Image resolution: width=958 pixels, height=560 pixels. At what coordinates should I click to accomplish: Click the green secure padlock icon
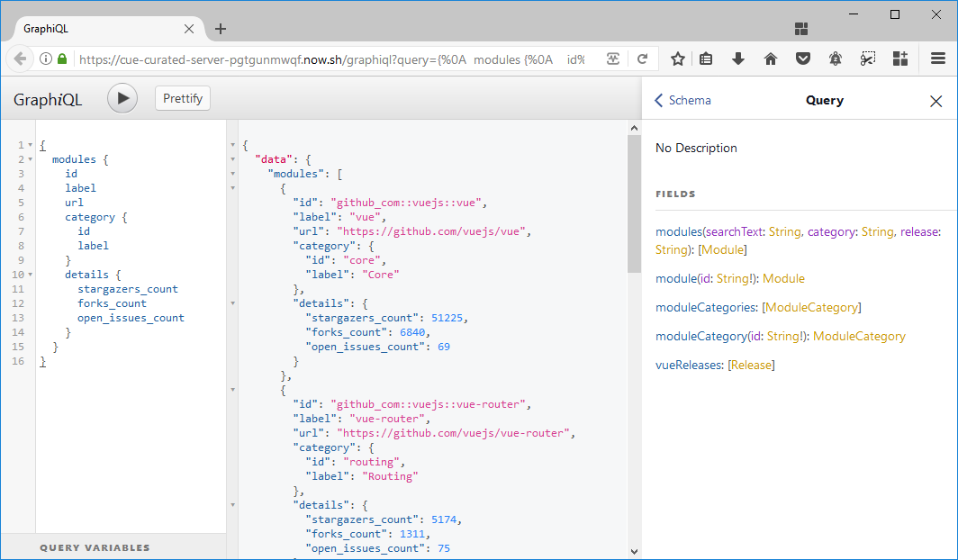[x=62, y=59]
